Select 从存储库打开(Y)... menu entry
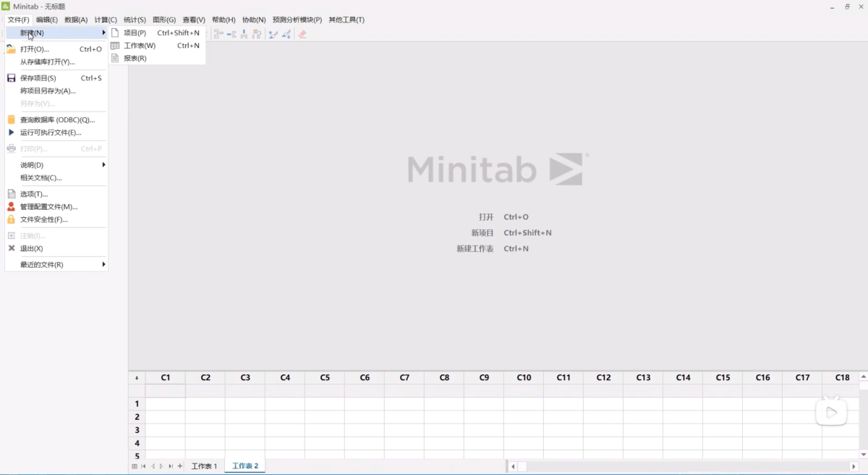The image size is (868, 475). [56, 62]
